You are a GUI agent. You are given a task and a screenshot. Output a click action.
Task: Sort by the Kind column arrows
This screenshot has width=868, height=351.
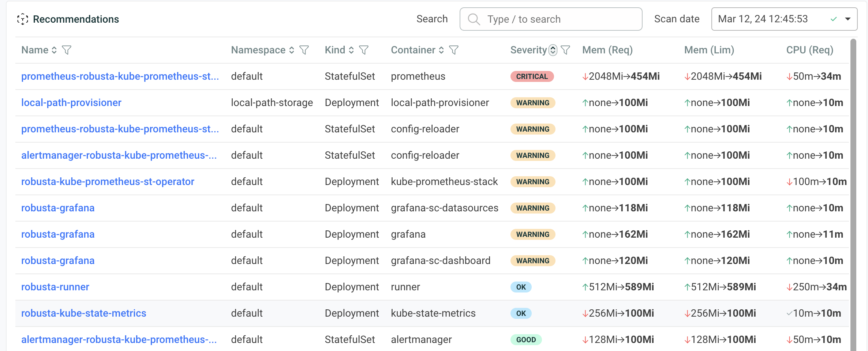[x=351, y=50]
